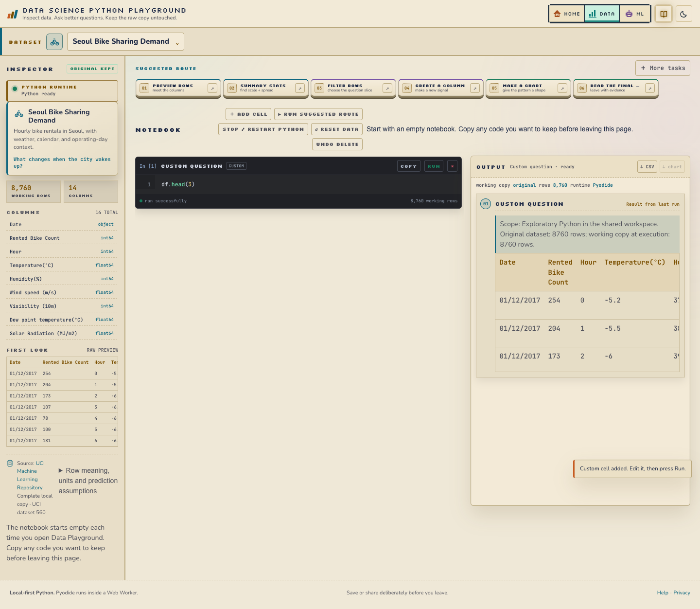Image resolution: width=700 pixels, height=609 pixels.
Task: Click the Original Kept badge
Action: [x=92, y=69]
